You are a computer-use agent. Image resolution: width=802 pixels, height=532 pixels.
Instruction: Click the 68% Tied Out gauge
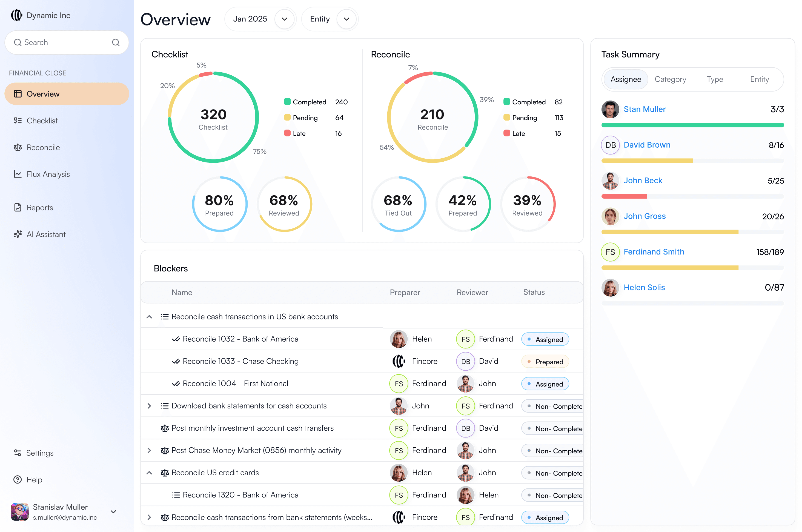(x=398, y=204)
